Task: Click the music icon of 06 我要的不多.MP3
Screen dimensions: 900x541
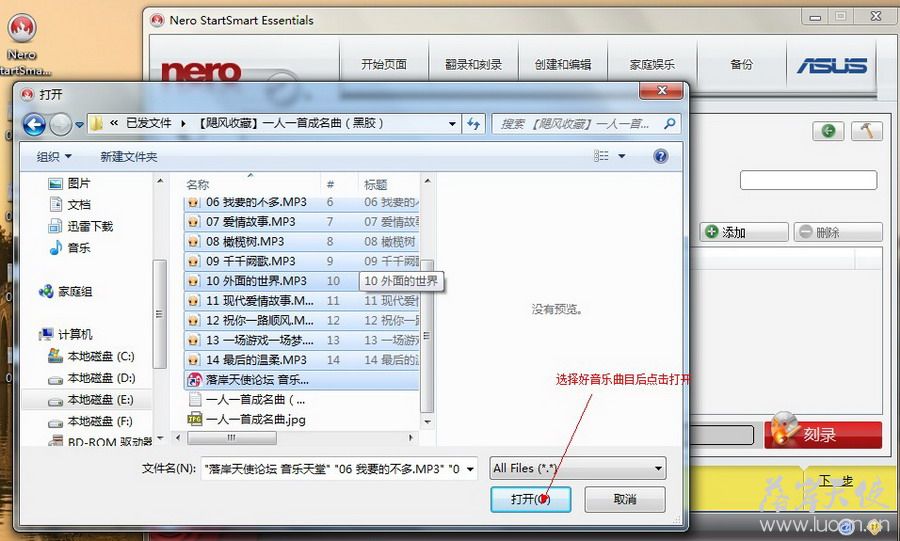Action: click(193, 202)
